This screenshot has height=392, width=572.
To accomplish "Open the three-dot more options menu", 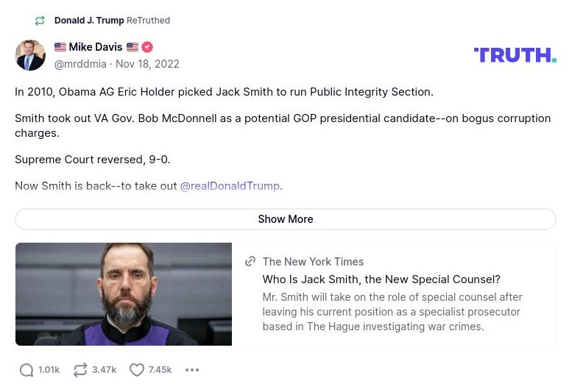I will click(x=192, y=370).
